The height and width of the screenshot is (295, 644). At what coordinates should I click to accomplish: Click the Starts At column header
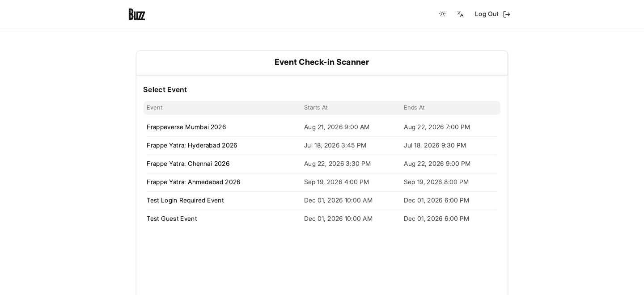click(316, 108)
